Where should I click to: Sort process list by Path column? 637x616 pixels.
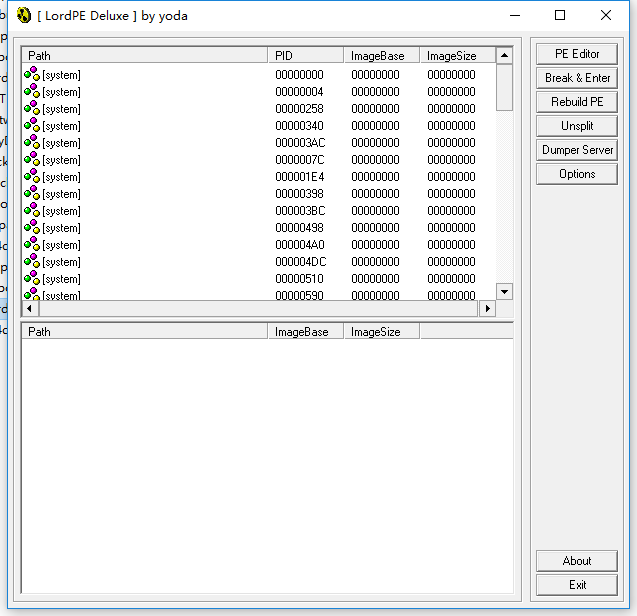pos(145,56)
